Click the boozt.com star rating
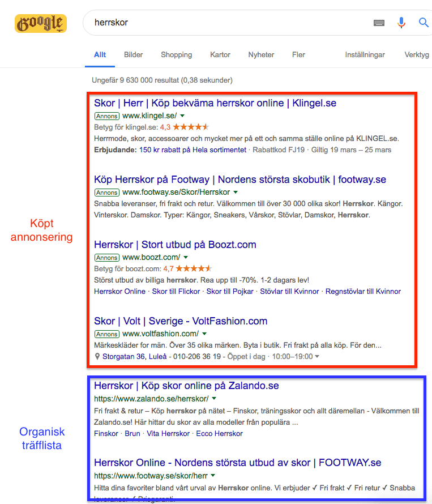The height and width of the screenshot is (504, 432). click(194, 268)
